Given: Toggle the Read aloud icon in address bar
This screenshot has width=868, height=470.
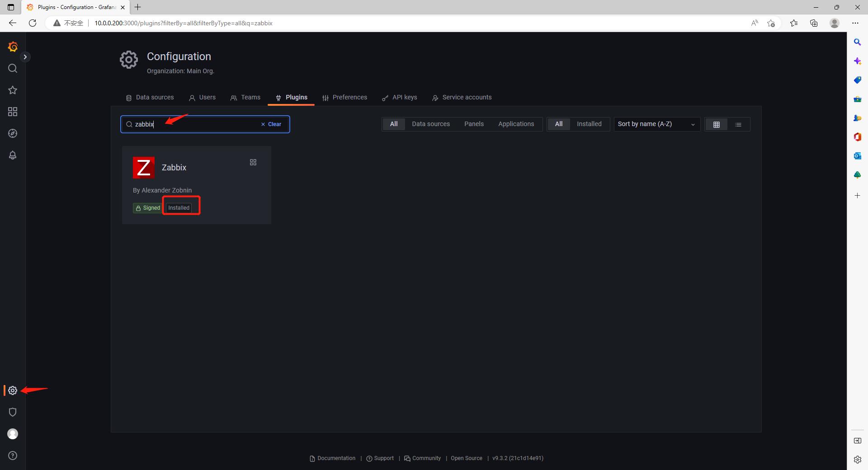Looking at the screenshot, I should point(755,23).
